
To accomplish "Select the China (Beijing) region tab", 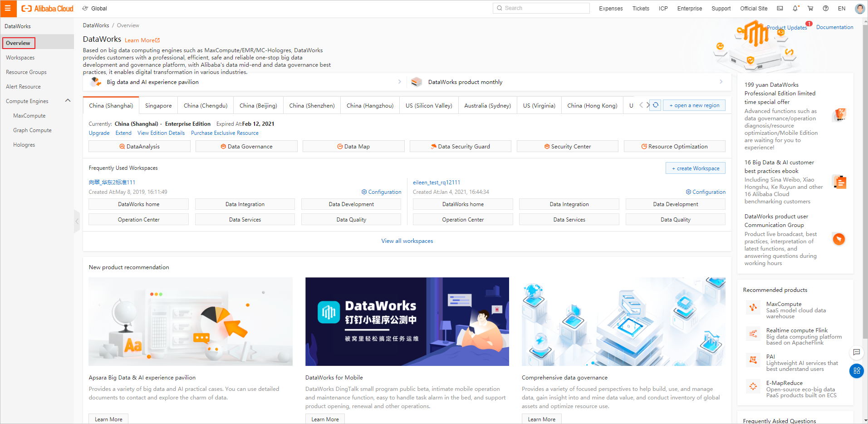I will click(258, 105).
